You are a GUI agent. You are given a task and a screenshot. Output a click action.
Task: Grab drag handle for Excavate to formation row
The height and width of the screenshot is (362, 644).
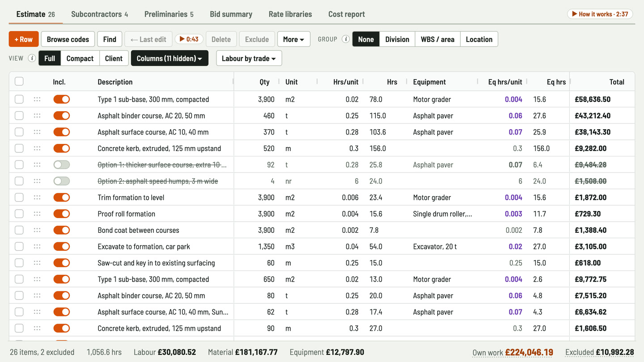point(37,246)
